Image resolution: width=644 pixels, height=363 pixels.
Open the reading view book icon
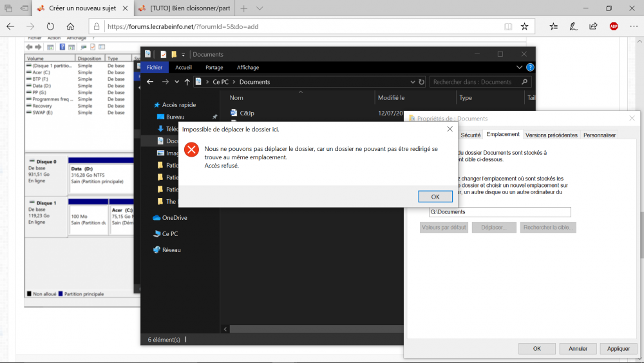click(x=508, y=26)
